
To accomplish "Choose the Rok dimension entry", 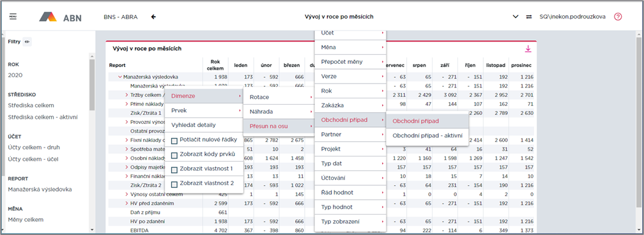I will [350, 91].
